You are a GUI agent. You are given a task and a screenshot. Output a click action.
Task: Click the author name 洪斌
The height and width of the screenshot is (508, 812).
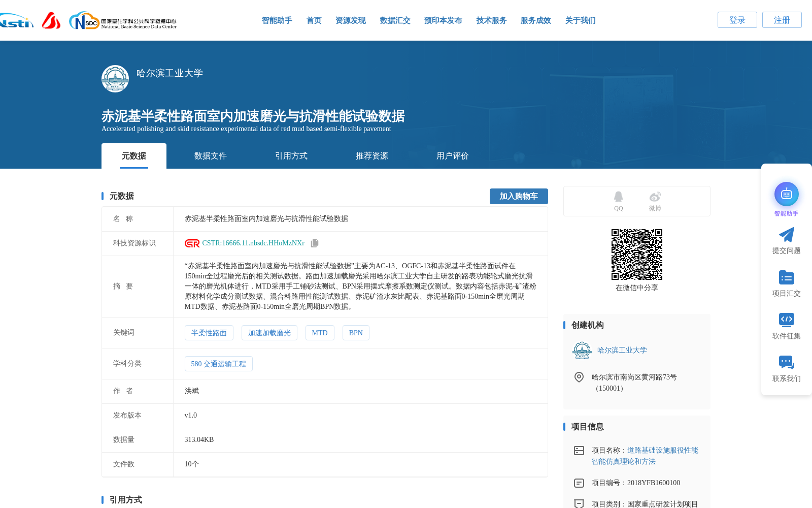click(192, 391)
